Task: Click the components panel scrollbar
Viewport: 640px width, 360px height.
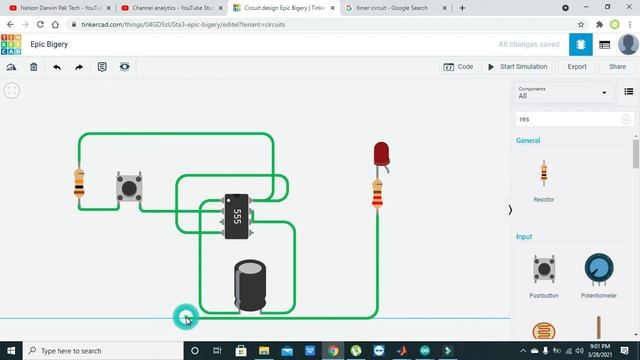Action: (636, 153)
